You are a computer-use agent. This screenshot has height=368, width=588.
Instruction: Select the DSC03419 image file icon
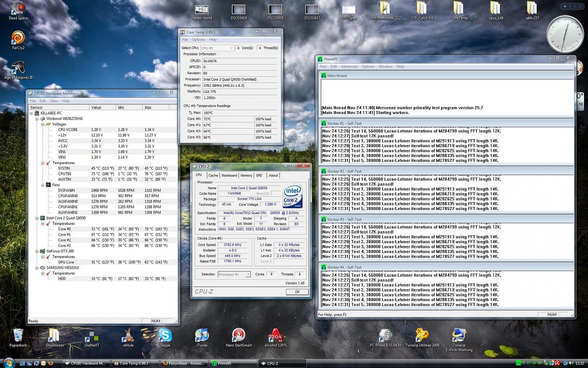[x=239, y=12]
